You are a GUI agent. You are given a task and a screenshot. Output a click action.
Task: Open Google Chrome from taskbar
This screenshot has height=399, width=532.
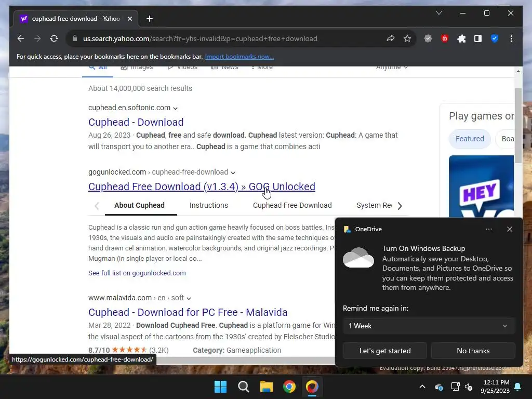click(x=289, y=387)
